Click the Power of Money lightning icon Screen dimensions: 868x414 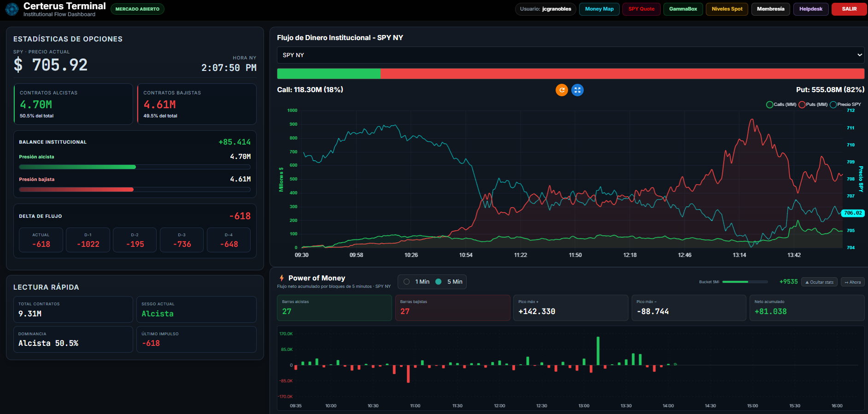(282, 278)
